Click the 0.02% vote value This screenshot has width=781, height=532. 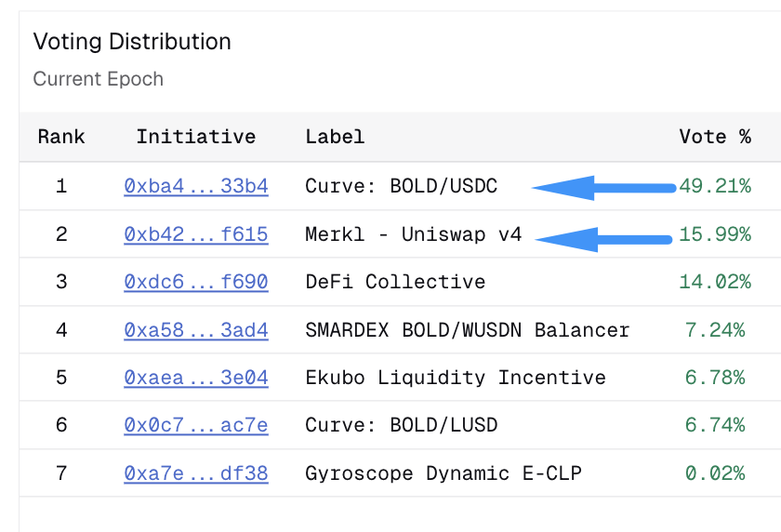[x=715, y=473]
